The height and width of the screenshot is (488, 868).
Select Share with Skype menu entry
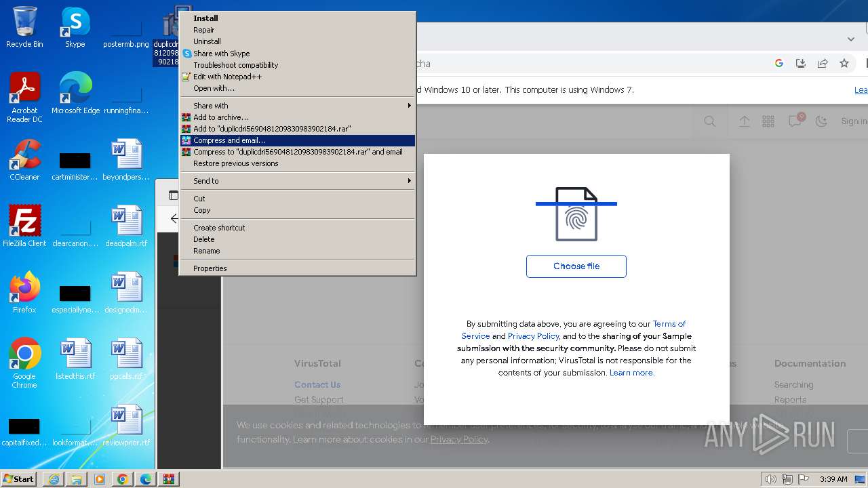(297, 54)
